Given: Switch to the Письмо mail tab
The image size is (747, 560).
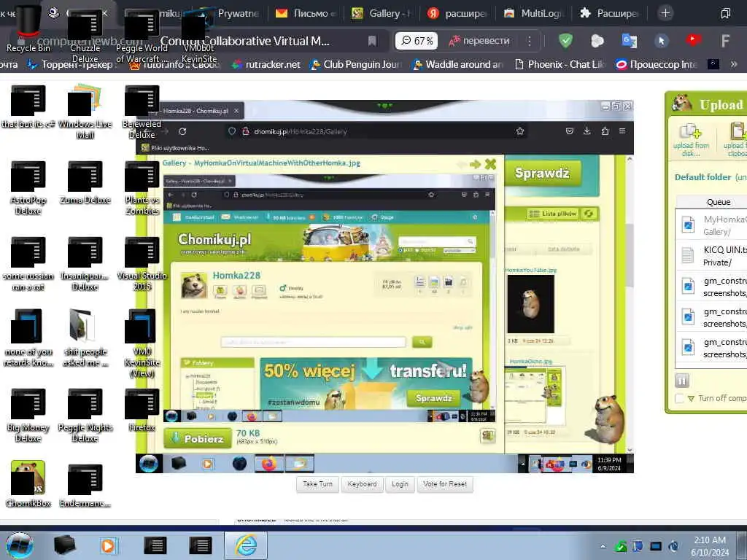Looking at the screenshot, I should click(x=306, y=13).
